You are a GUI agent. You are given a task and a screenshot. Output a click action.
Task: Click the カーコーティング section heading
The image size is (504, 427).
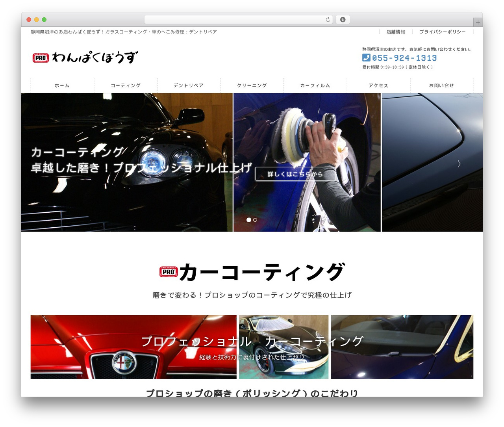click(262, 272)
